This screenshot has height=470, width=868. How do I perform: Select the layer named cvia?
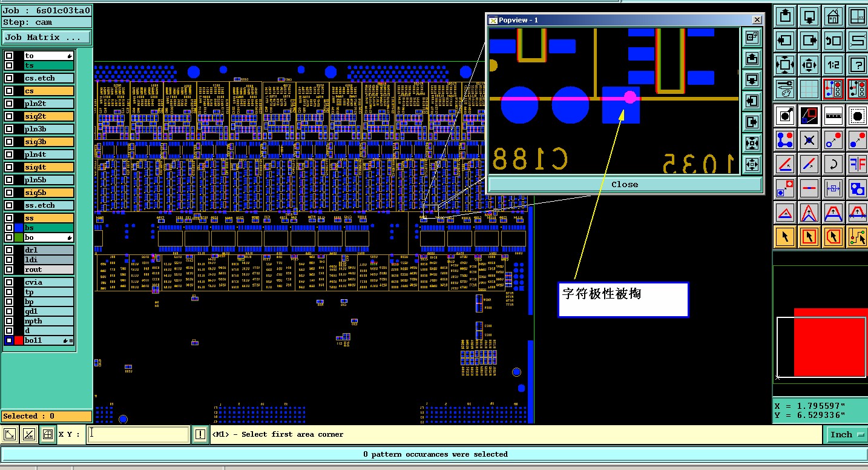pyautogui.click(x=48, y=282)
